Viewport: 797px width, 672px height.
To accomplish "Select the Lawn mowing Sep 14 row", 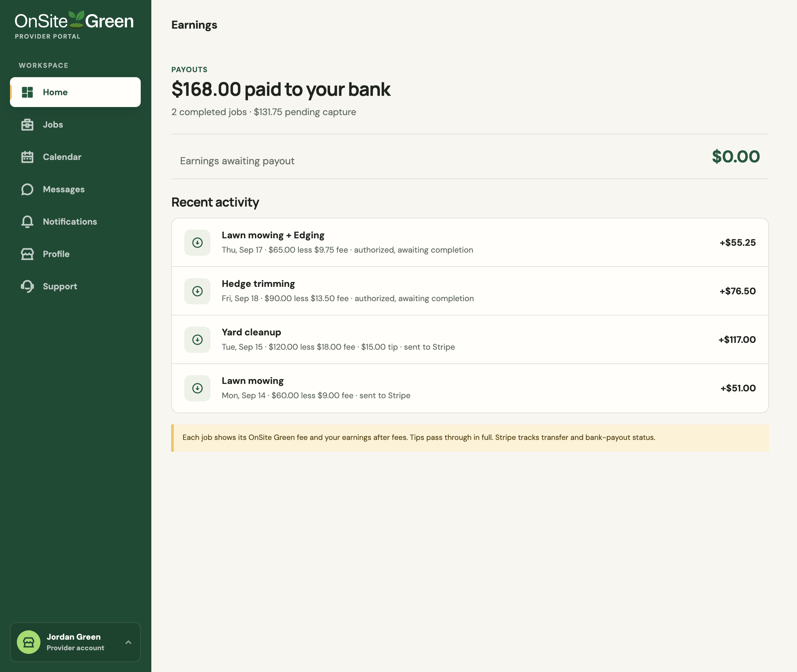I will point(470,388).
